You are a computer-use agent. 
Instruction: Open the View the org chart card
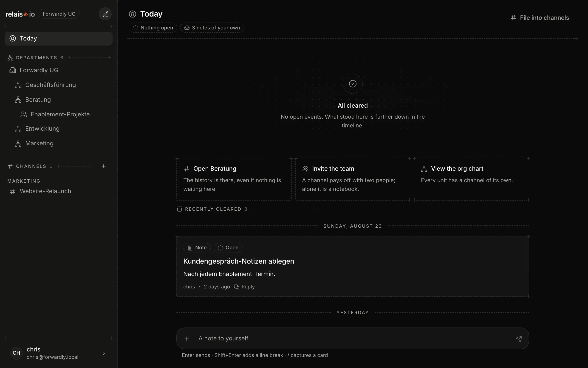(x=471, y=179)
